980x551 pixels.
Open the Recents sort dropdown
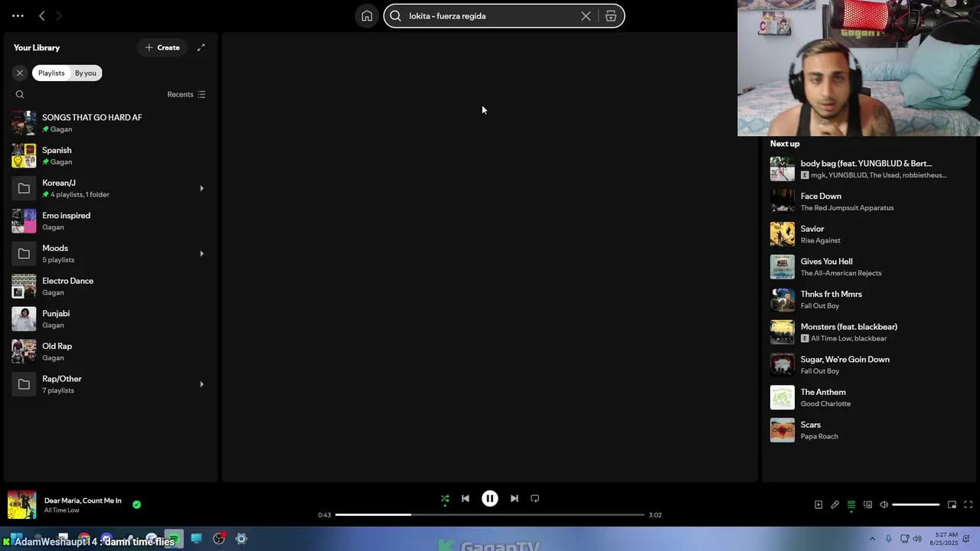click(186, 94)
